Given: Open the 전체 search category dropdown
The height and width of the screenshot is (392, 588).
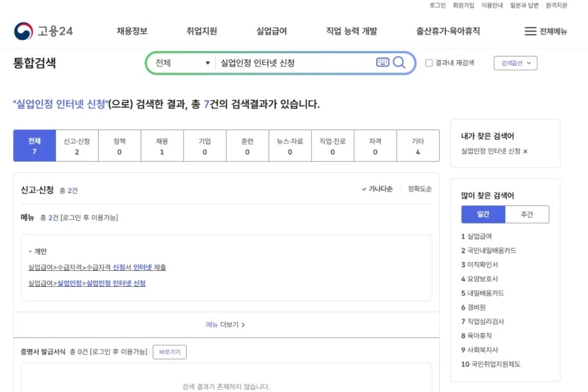Looking at the screenshot, I should 182,63.
